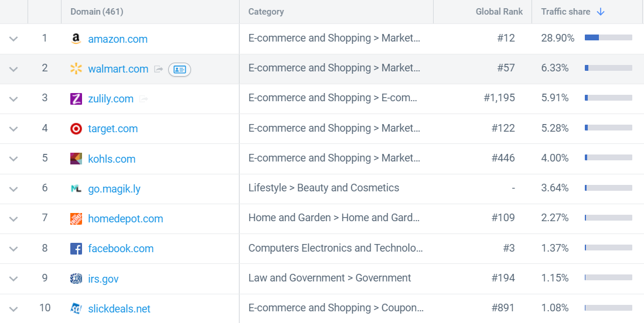Viewport: 644px width, 323px height.
Task: Open the go.magik.ly link
Action: 114,189
